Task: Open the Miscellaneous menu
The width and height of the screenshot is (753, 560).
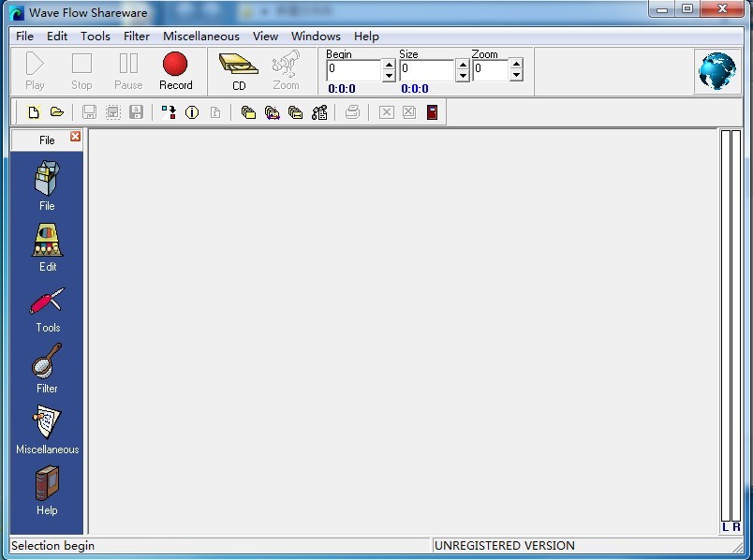Action: pos(200,36)
